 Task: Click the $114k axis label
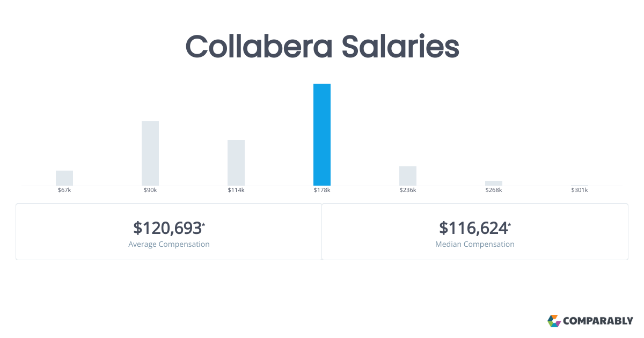tap(236, 190)
